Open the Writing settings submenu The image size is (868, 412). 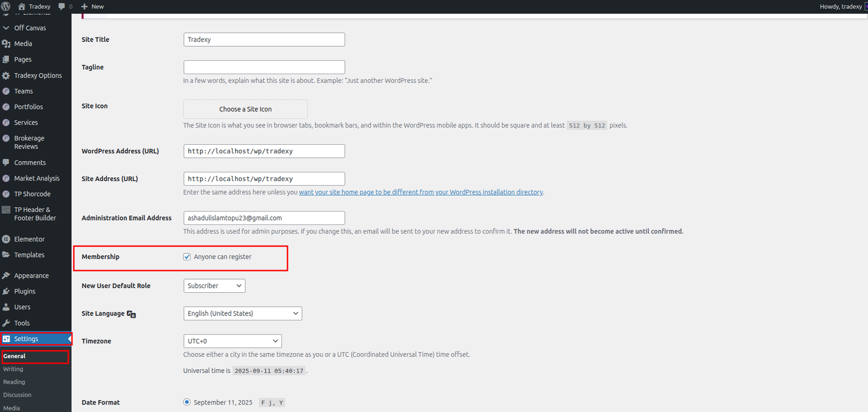coord(13,369)
